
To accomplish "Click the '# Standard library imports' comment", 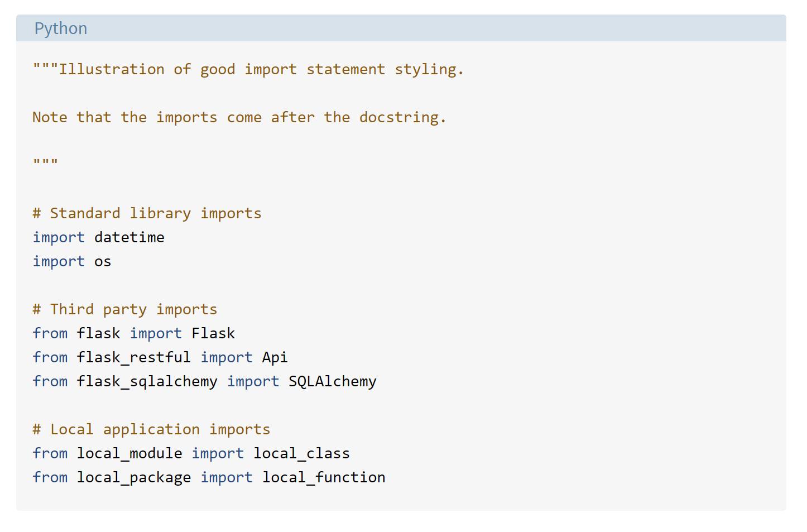I will 147,213.
